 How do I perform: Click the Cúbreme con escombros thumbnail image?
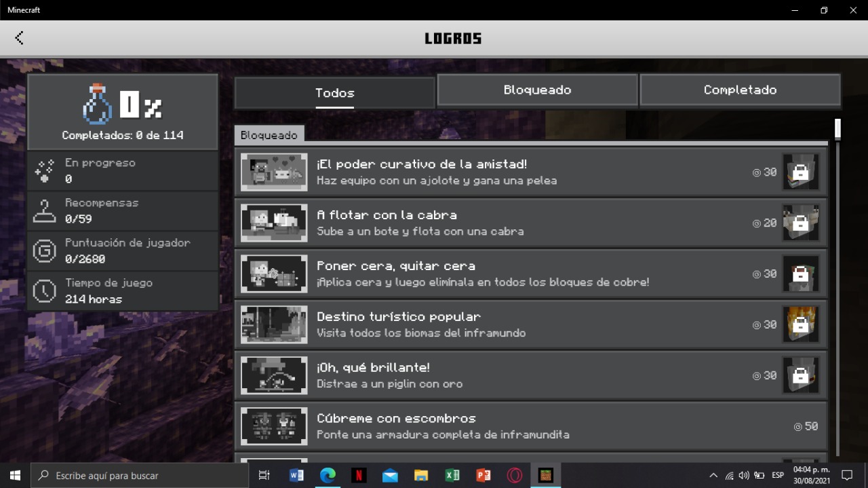pyautogui.click(x=274, y=427)
